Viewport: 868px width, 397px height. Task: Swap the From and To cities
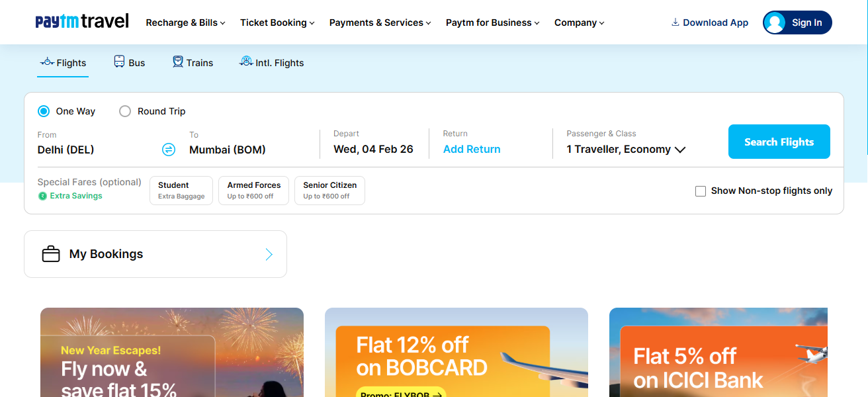tap(169, 150)
